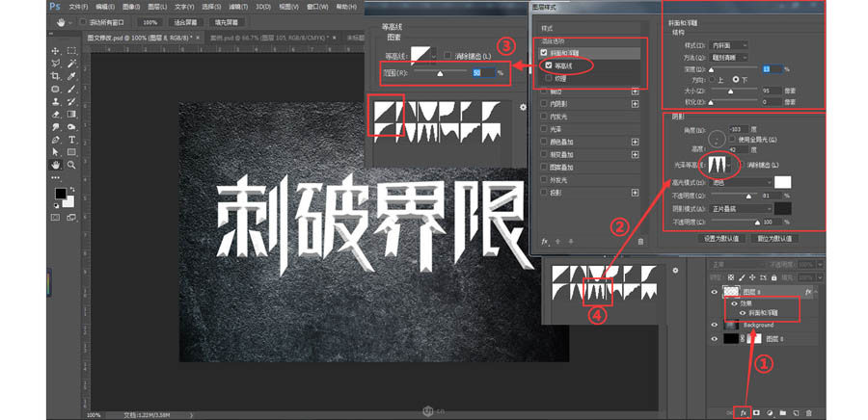Click Reset to Default (复位为默认值) button
Image resolution: width=868 pixels, height=420 pixels.
(773, 239)
